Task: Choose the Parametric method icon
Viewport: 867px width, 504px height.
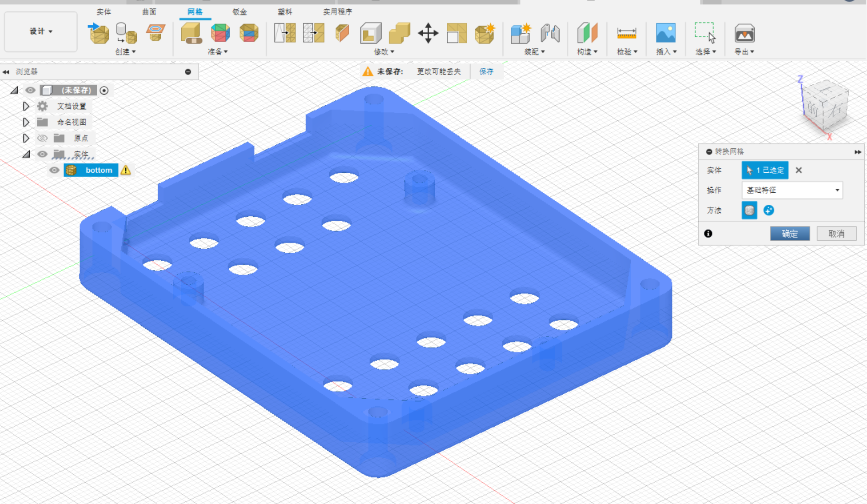Action: [769, 210]
